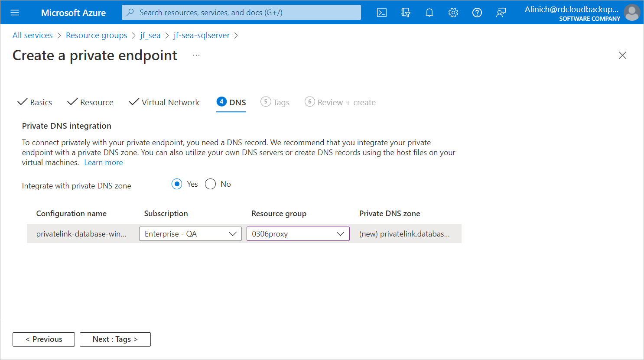Go to the Basics tab

point(35,102)
